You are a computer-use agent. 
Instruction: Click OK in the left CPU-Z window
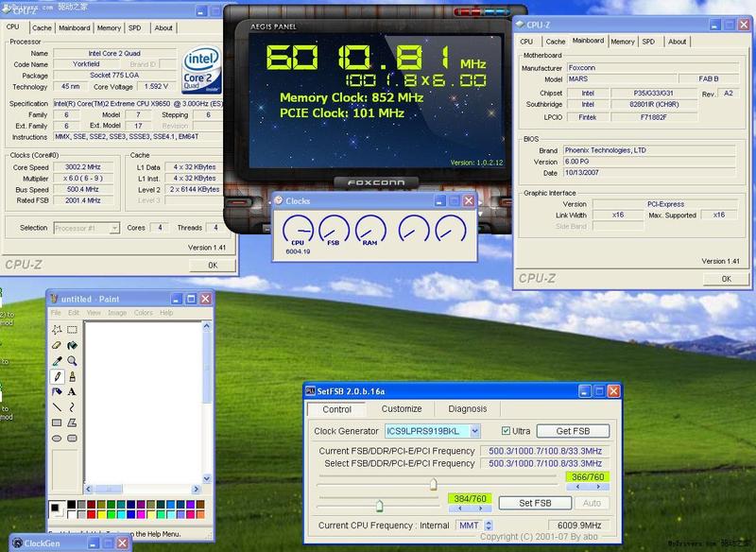tap(213, 266)
